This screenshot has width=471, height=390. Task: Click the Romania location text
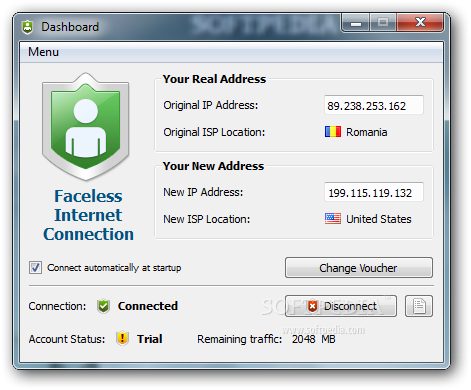pyautogui.click(x=367, y=132)
